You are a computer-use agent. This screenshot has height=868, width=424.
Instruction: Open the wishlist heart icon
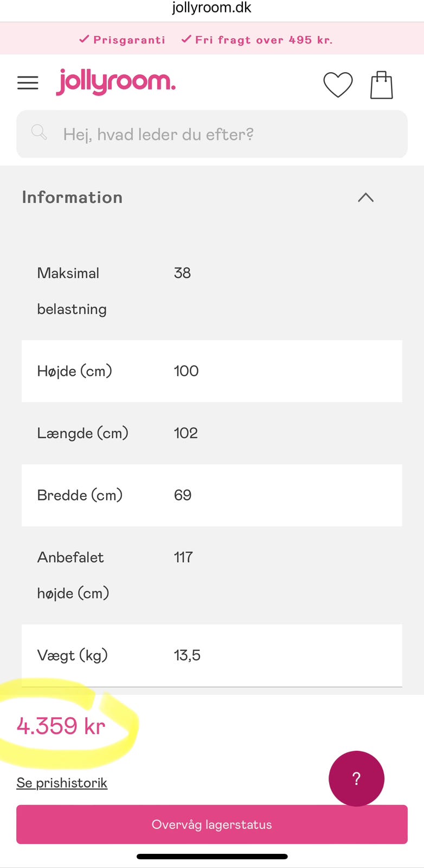pyautogui.click(x=338, y=85)
